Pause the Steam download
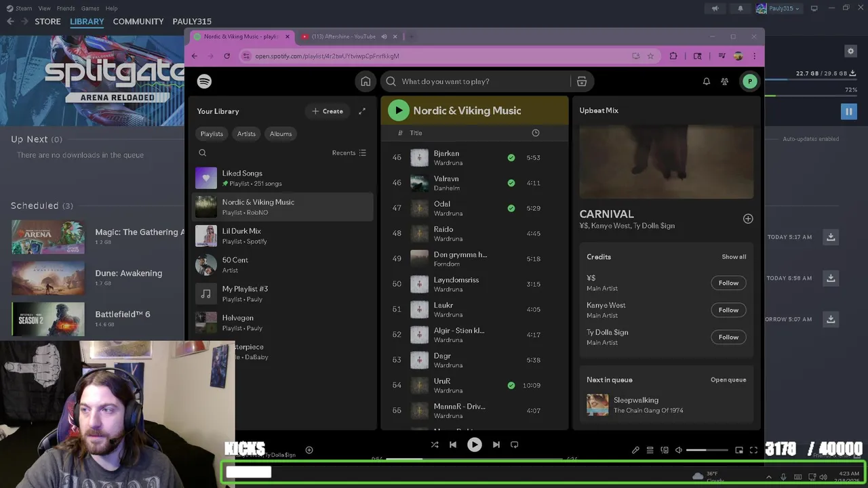Image resolution: width=868 pixels, height=488 pixels. coord(848,111)
